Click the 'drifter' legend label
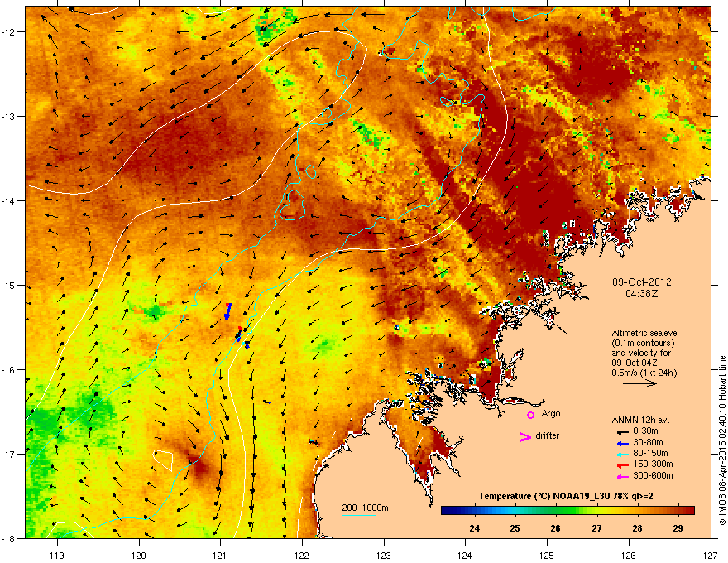Viewport: 728px width, 563px height. (548, 435)
